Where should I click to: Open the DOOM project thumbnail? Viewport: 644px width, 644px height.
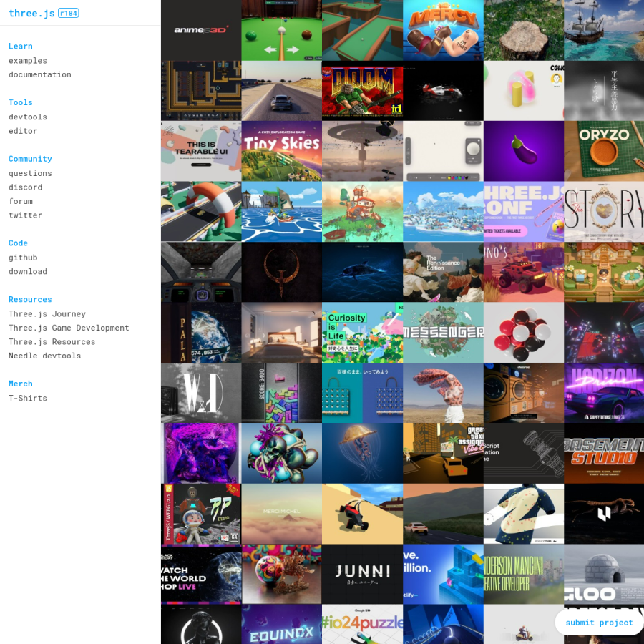point(362,90)
